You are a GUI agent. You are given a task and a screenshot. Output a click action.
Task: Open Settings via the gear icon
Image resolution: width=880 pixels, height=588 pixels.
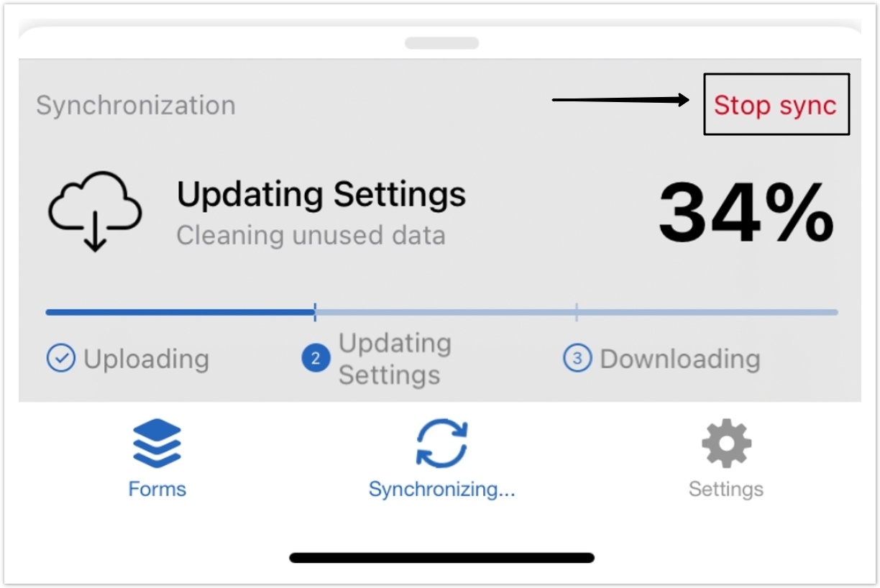[x=726, y=443]
